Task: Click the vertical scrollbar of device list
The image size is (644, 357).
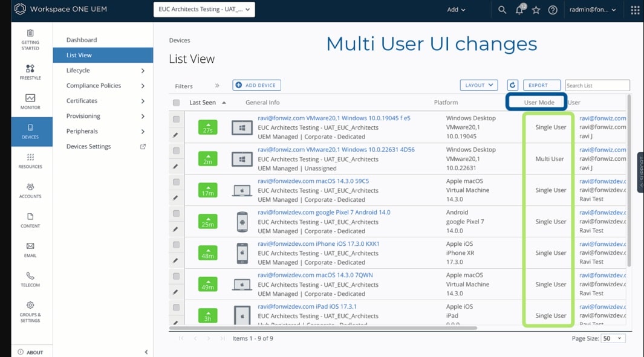Action: (x=628, y=181)
